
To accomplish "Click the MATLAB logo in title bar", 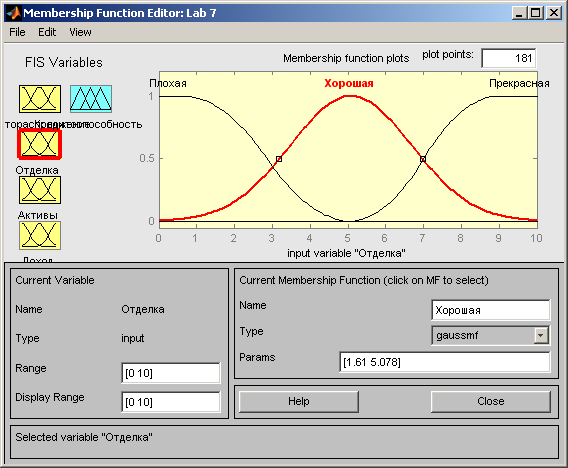I will click(14, 13).
